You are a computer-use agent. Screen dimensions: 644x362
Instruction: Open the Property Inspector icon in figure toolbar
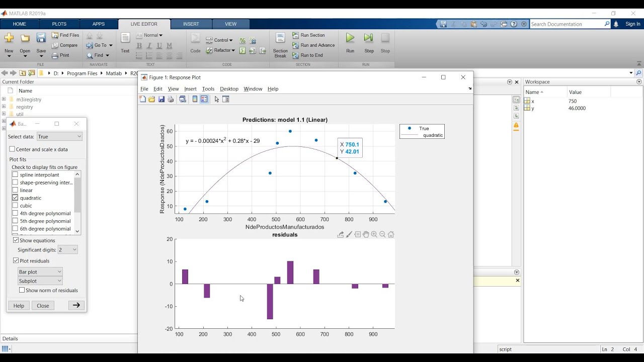click(x=226, y=100)
